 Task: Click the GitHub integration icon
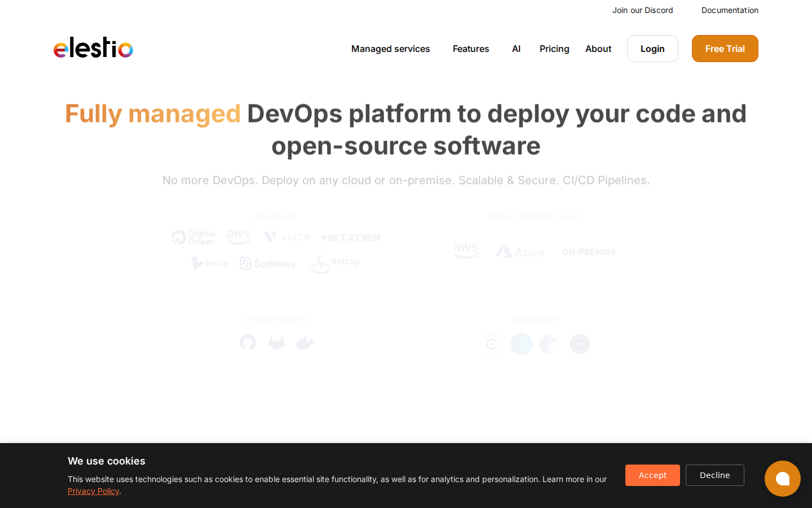pos(248,343)
